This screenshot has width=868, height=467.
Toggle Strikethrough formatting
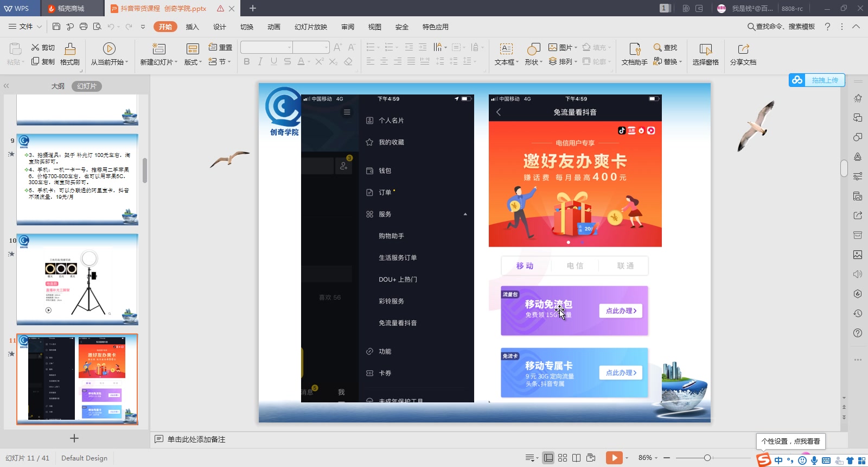pyautogui.click(x=288, y=62)
